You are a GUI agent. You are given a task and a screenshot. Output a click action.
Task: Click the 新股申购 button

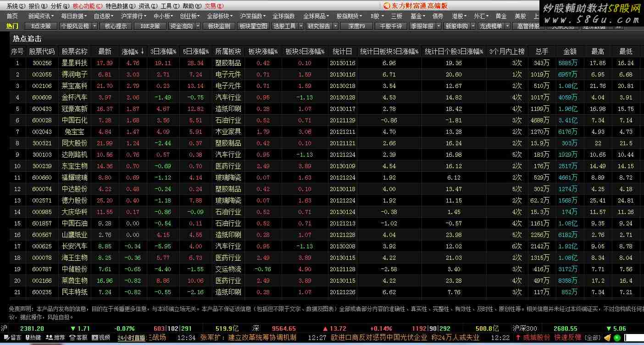tap(460, 26)
